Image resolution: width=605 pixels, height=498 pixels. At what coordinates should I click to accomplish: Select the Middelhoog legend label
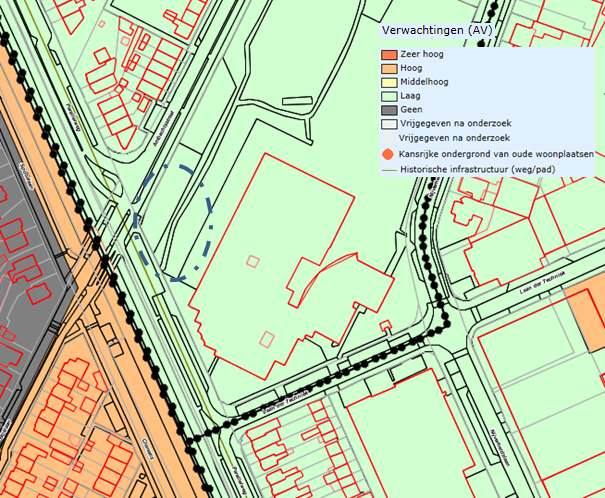426,83
